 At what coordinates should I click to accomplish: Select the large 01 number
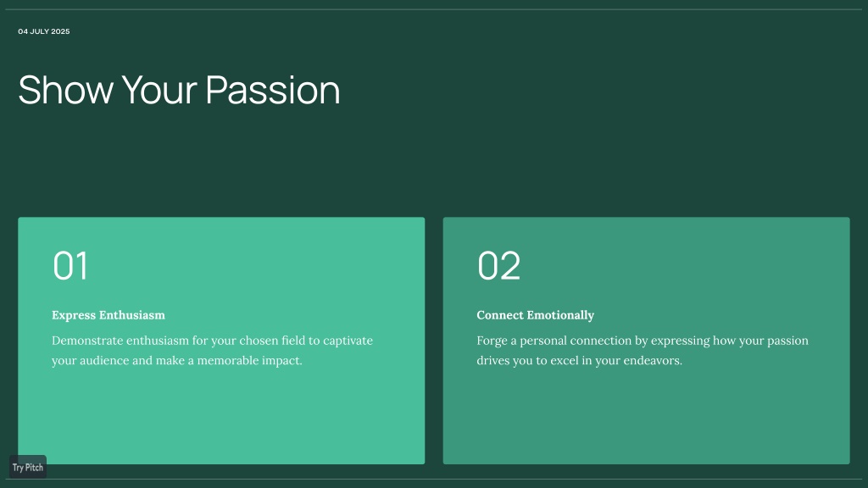coord(70,266)
